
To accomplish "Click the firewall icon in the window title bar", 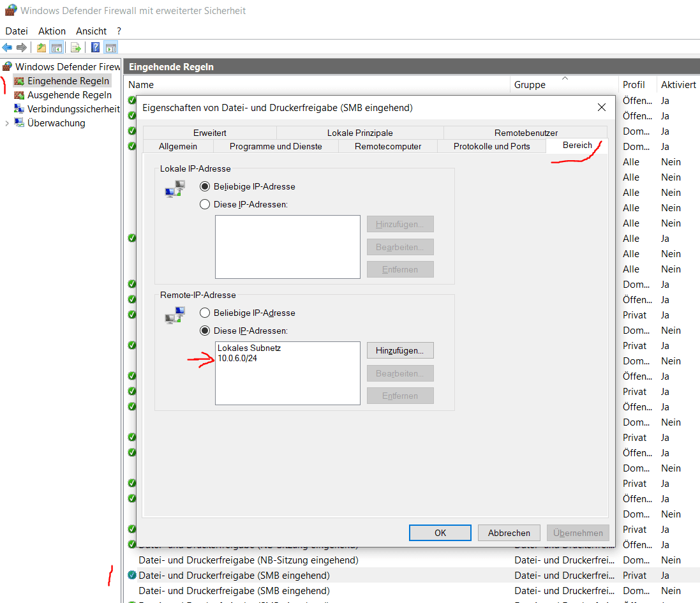I will (11, 10).
